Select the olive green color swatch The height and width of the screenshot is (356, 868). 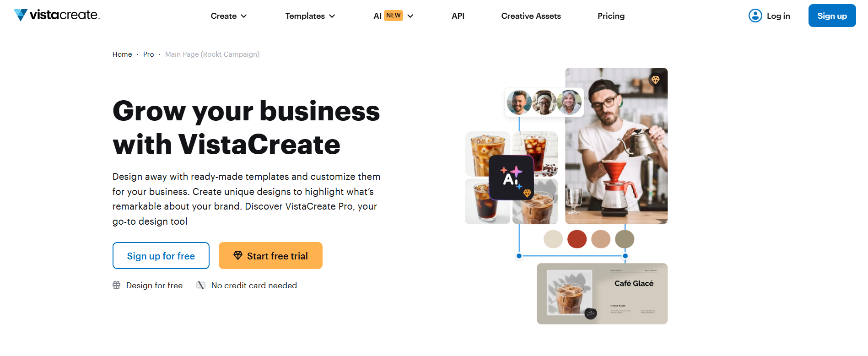(625, 239)
